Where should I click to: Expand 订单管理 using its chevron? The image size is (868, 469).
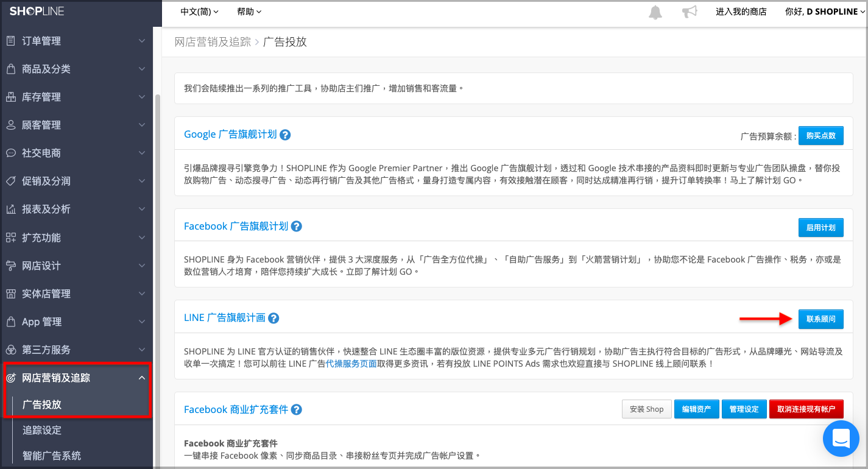click(x=142, y=41)
